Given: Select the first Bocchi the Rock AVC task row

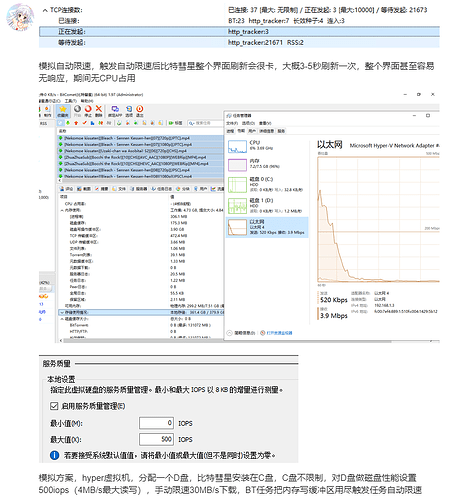Looking at the screenshot, I should 140,157.
